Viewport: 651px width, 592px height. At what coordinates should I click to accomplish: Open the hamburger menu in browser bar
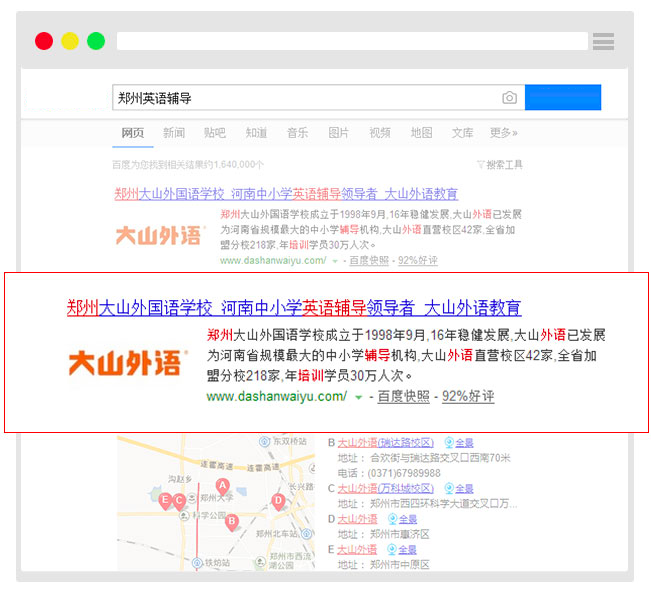click(603, 42)
